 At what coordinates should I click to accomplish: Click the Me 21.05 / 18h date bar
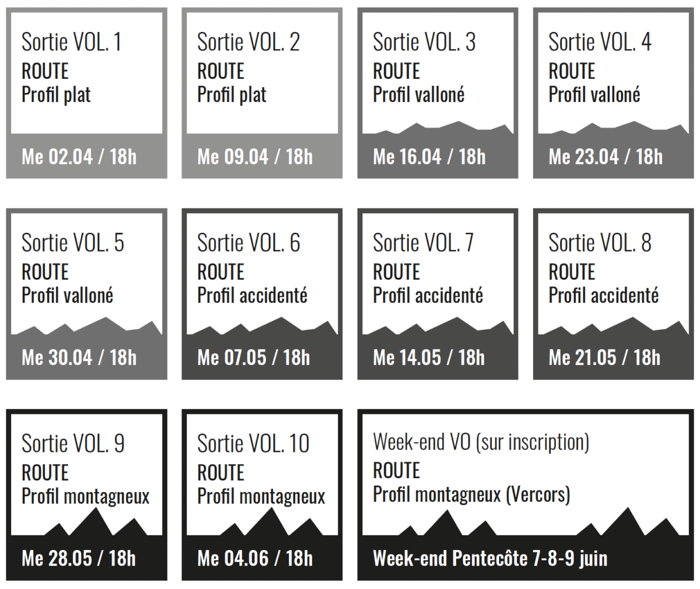point(613,357)
